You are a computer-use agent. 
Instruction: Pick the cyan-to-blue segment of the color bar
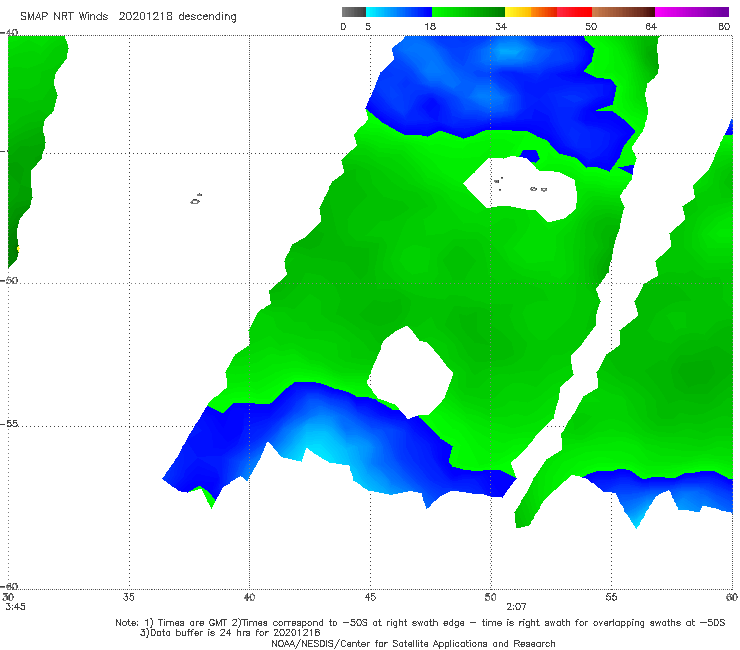click(x=399, y=12)
